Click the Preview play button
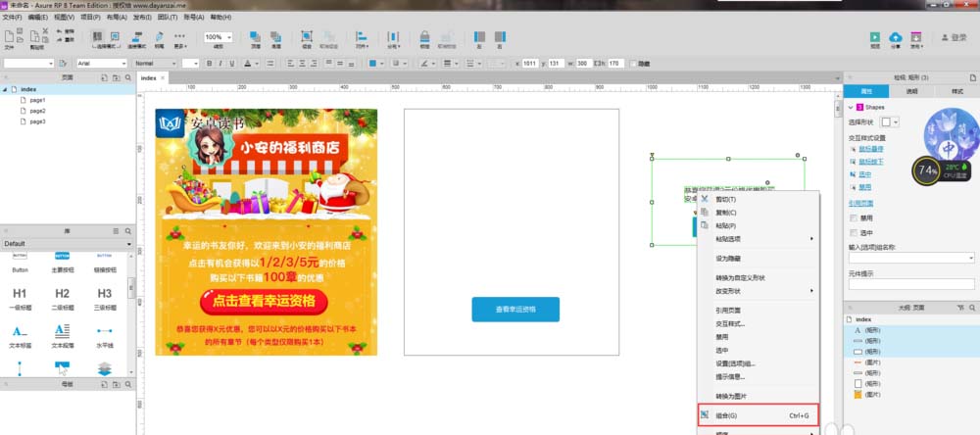Viewport: 980px width, 435px height. click(875, 37)
